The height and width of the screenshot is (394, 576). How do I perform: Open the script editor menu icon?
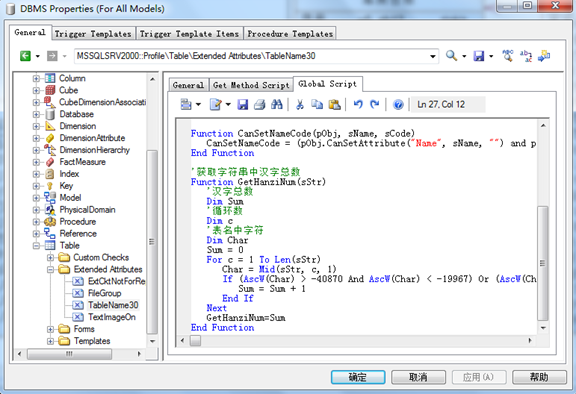click(186, 105)
